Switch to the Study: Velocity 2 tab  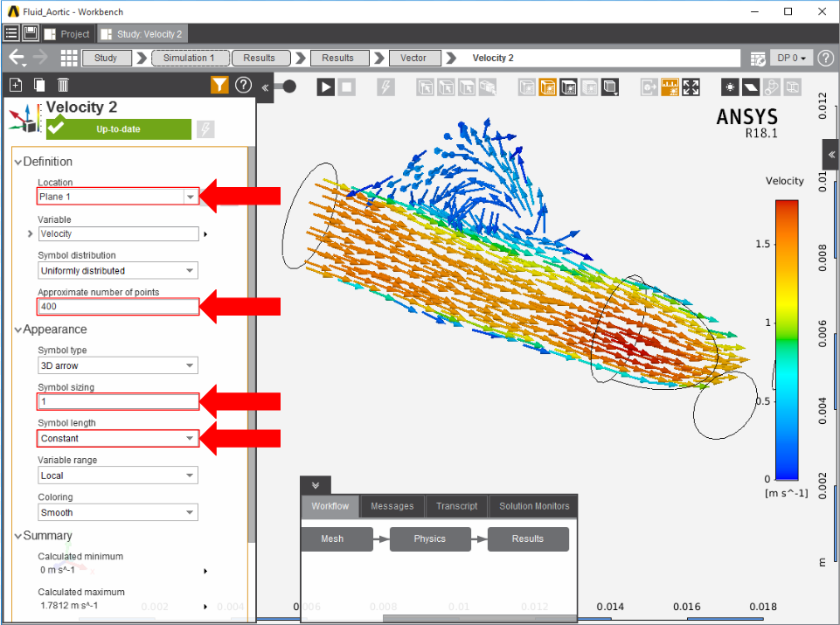[x=142, y=34]
